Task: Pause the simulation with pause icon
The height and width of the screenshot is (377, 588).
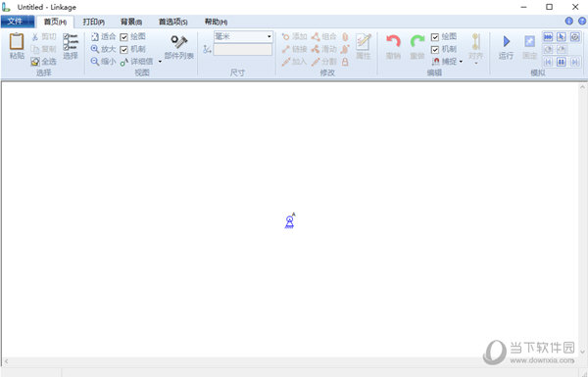Action: click(x=561, y=62)
